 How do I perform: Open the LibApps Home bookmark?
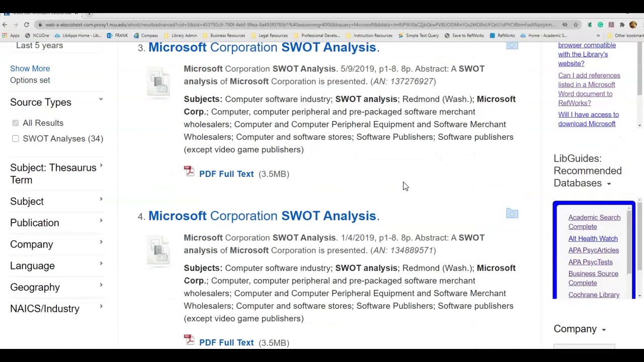[x=78, y=36]
